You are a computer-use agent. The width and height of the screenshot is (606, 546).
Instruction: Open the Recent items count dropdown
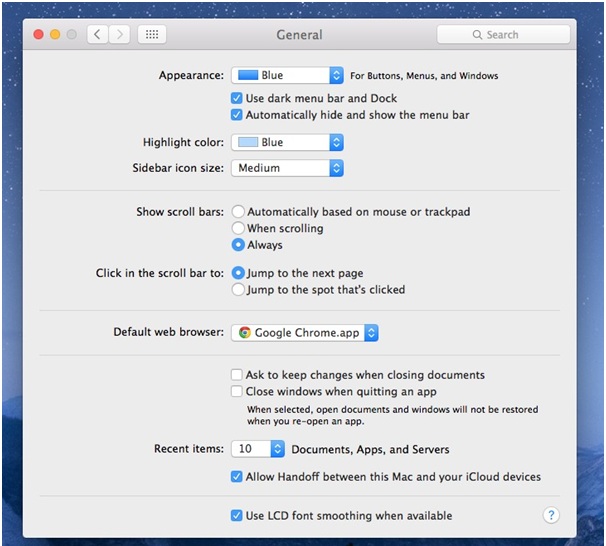click(x=258, y=449)
